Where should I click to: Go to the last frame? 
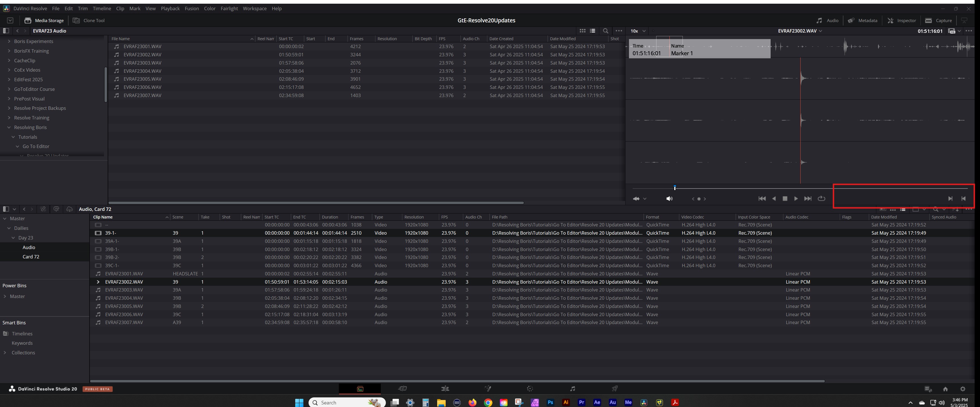tap(808, 198)
